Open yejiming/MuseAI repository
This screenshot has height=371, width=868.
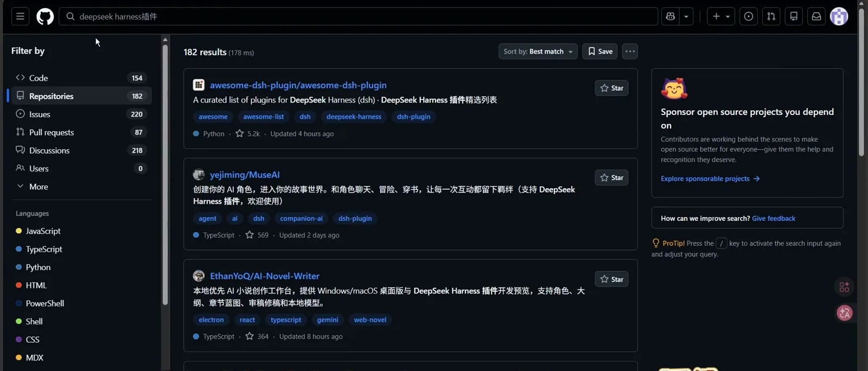[245, 175]
